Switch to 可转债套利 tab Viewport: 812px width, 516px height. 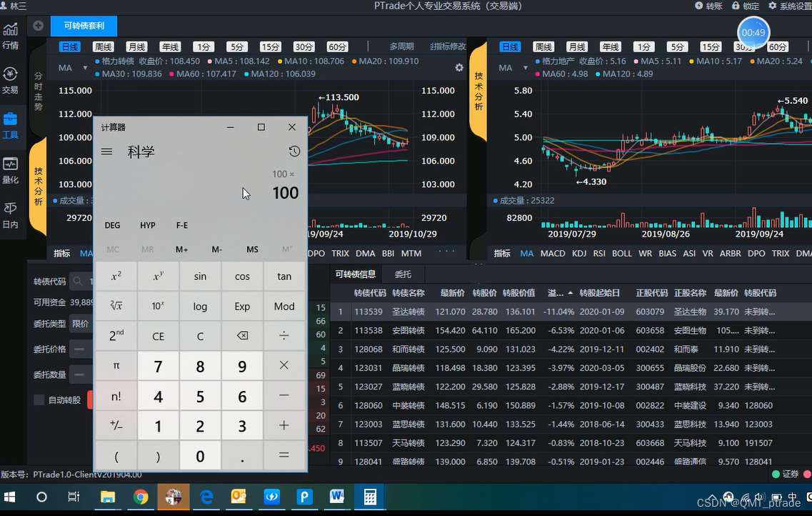tap(84, 26)
